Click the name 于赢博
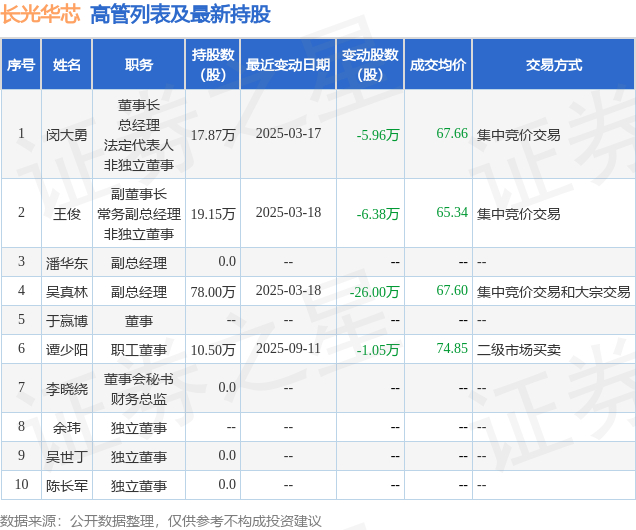Screen dimensions: 636x530 (x=67, y=321)
